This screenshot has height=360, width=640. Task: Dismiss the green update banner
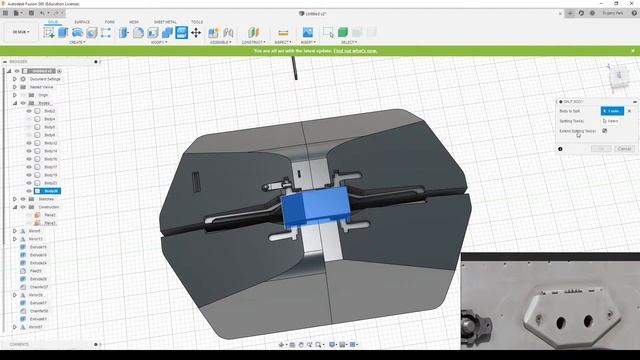point(633,51)
